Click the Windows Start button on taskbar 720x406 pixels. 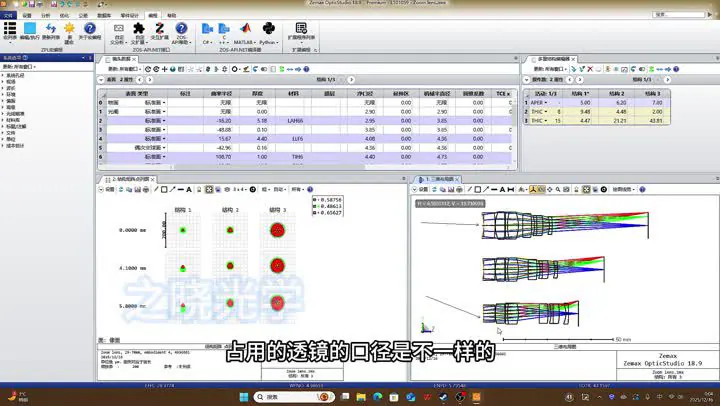tap(244, 397)
